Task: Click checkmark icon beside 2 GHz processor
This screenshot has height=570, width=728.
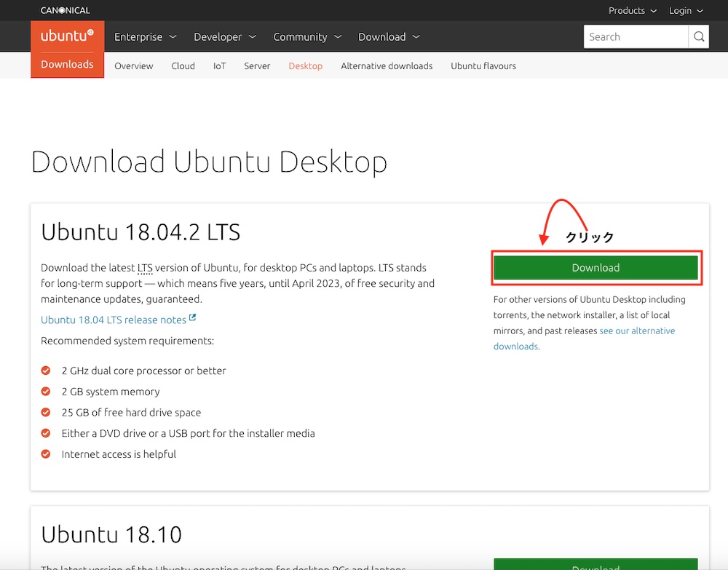Action: [45, 371]
